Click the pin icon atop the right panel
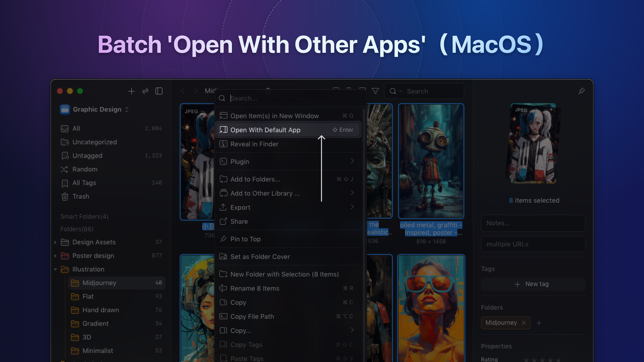 point(581,91)
